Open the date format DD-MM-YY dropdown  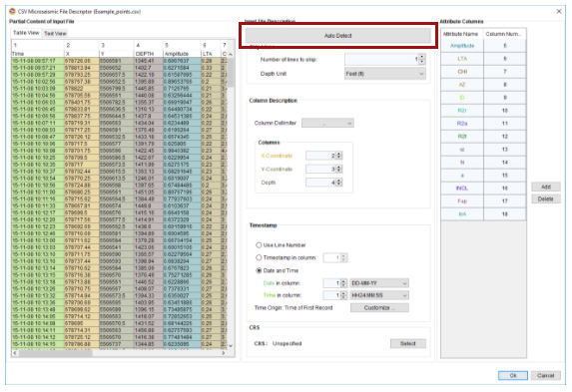point(379,283)
